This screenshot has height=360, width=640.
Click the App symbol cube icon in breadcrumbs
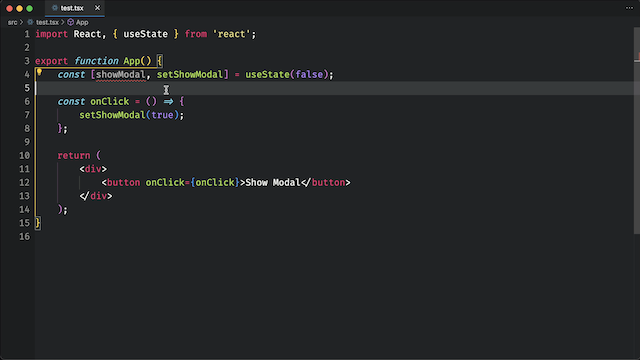click(71, 22)
